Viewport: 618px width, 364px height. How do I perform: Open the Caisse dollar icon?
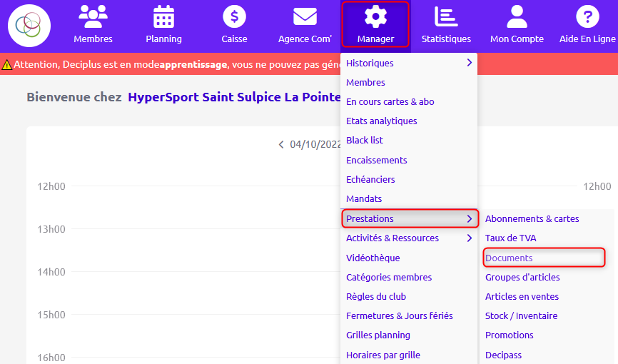pos(234,16)
